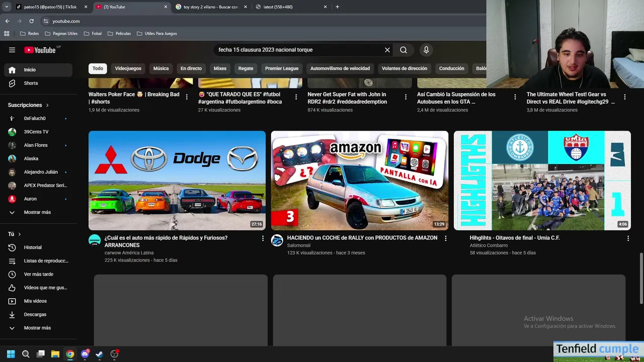Switch to latest (558×480) tab
Viewport: 644px width, 362px height.
(291, 7)
